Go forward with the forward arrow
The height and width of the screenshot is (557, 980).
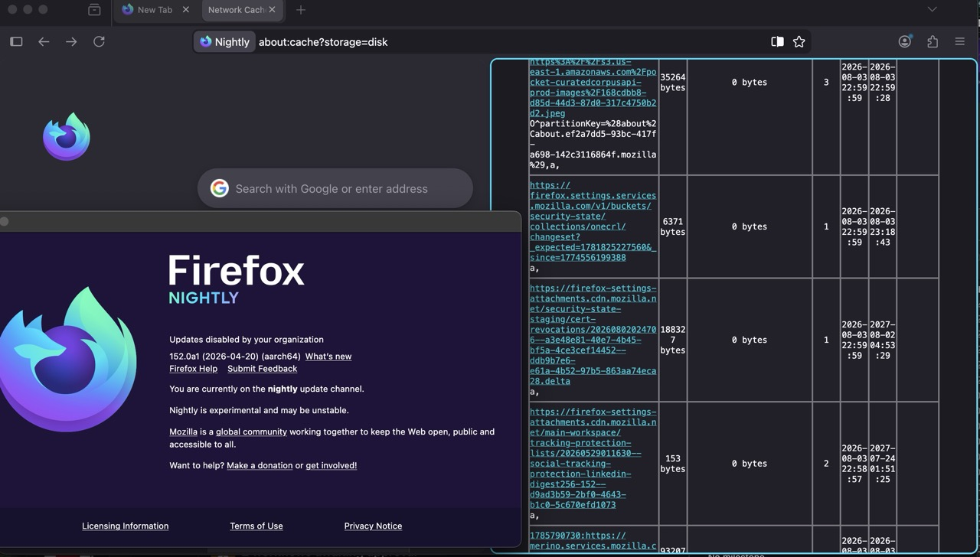click(x=71, y=42)
